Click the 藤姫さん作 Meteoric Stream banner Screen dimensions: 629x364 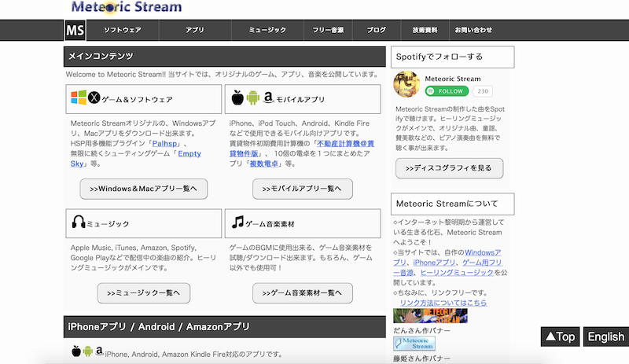click(414, 344)
